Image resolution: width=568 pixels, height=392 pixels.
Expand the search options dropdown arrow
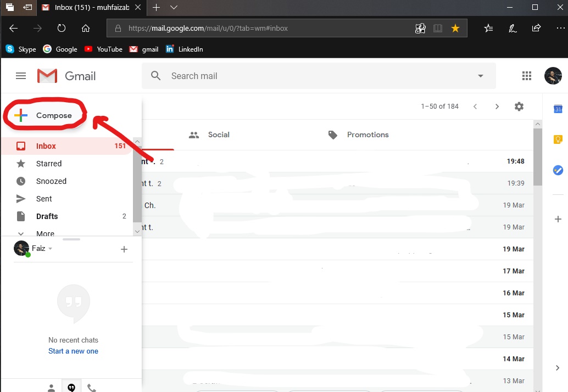coord(481,75)
